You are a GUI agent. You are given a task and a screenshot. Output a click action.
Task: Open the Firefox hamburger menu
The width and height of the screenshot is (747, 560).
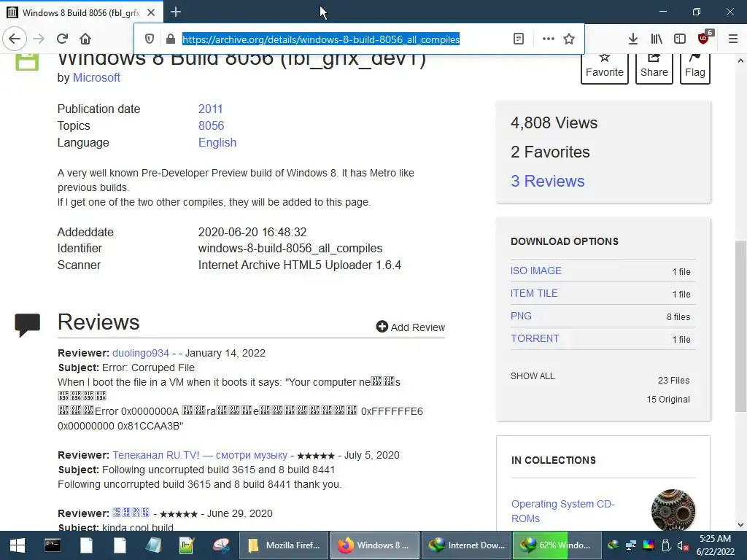click(732, 39)
